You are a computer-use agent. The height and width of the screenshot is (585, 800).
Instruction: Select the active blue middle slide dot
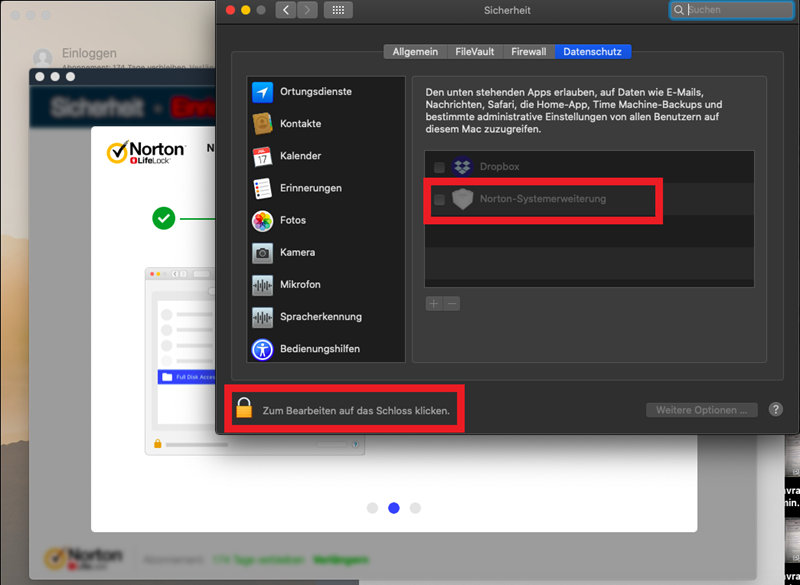coord(394,508)
